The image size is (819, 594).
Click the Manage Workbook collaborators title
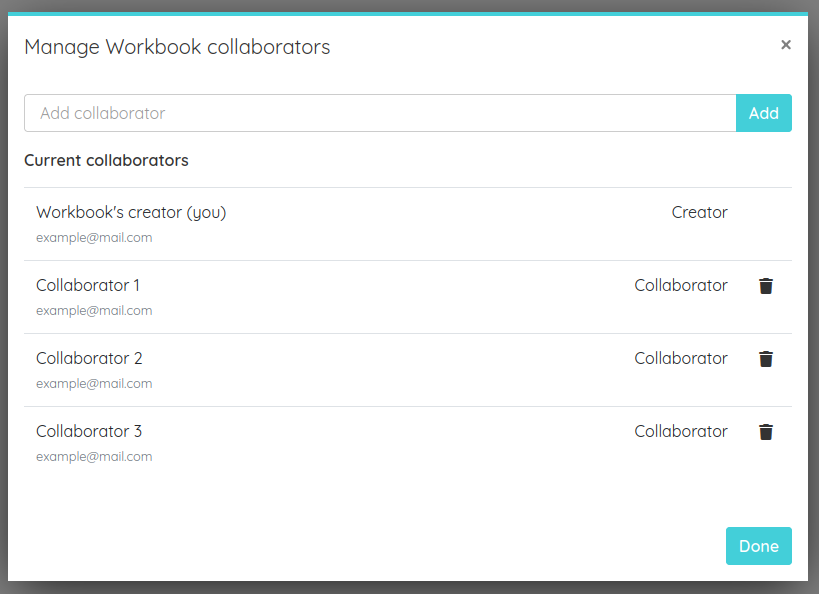tap(177, 47)
